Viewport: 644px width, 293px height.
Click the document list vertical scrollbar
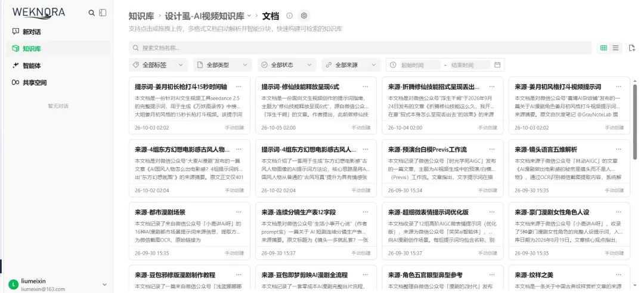[636, 122]
